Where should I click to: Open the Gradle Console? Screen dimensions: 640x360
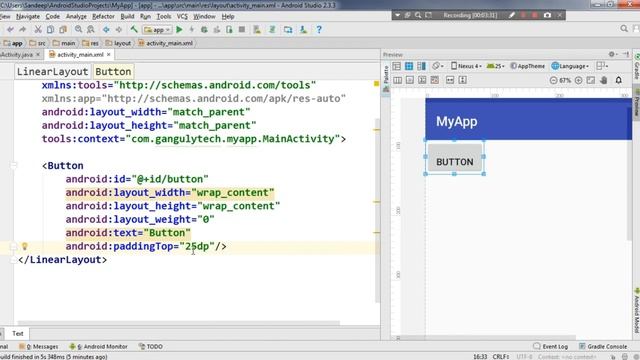coord(603,347)
